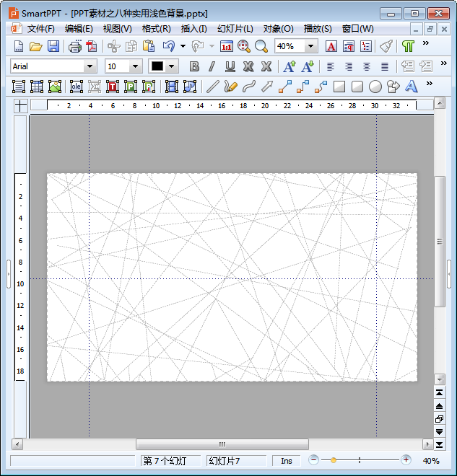Click the zoom in plus button
Viewport: 457px width, 476px height.
point(406,460)
